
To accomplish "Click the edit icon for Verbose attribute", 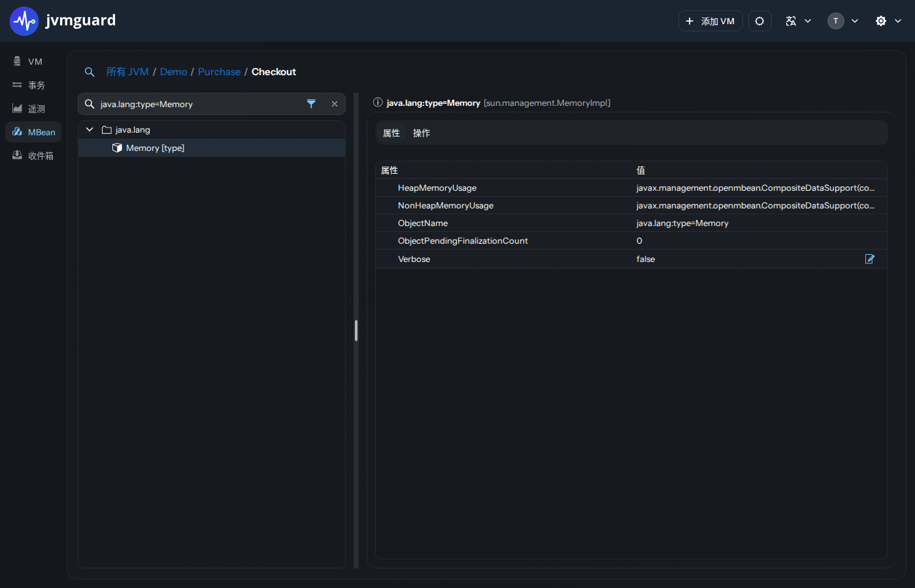I will (870, 259).
